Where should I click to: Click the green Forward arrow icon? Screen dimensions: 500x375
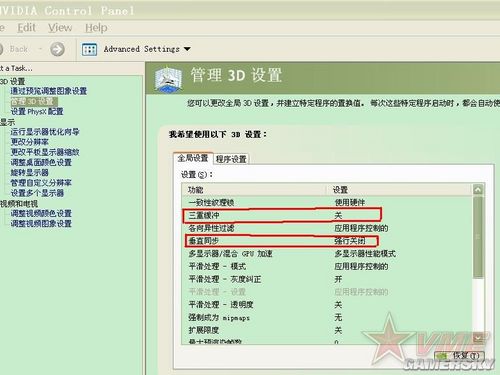57,49
